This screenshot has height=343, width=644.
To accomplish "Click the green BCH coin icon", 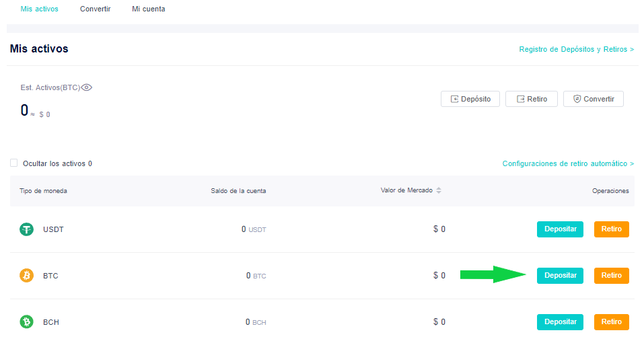I will pyautogui.click(x=27, y=321).
